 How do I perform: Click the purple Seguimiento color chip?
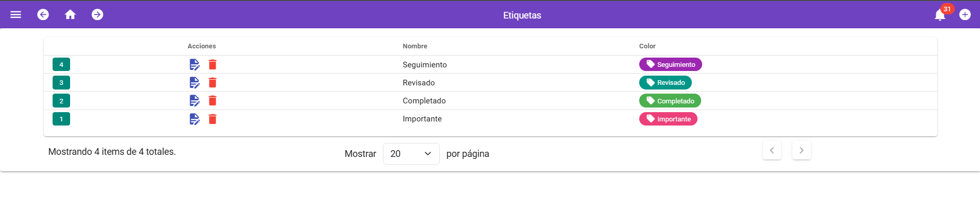point(670,64)
